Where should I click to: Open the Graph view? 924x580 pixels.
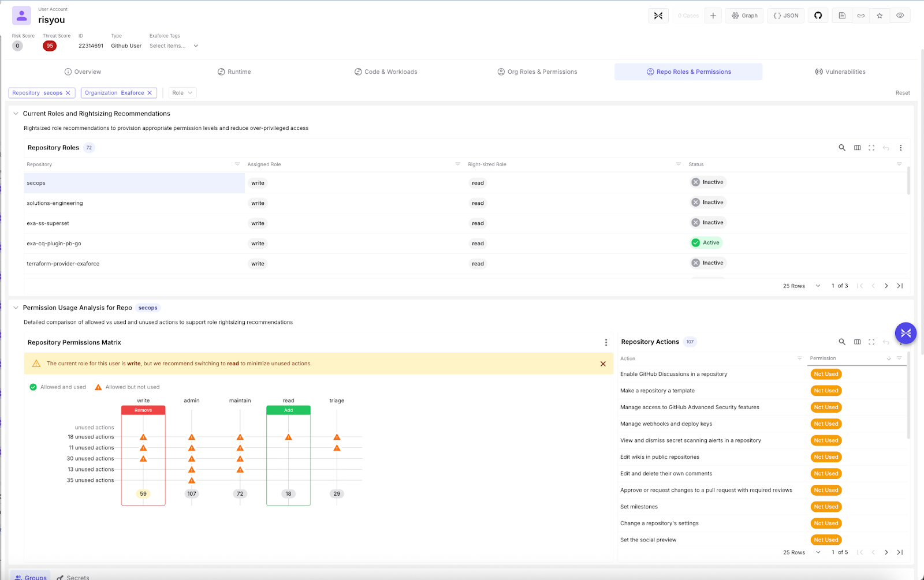745,16
